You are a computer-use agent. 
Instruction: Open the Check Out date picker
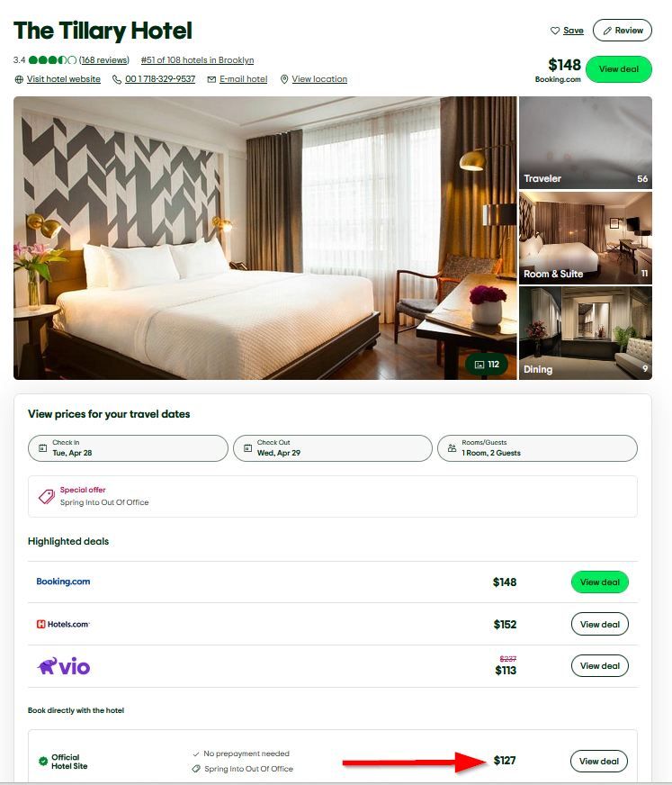tap(333, 448)
